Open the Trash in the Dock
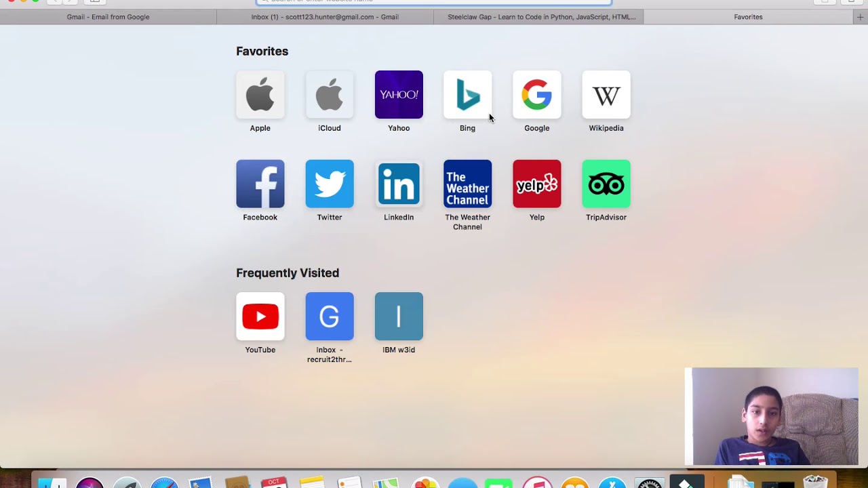868x488 pixels. tap(814, 482)
